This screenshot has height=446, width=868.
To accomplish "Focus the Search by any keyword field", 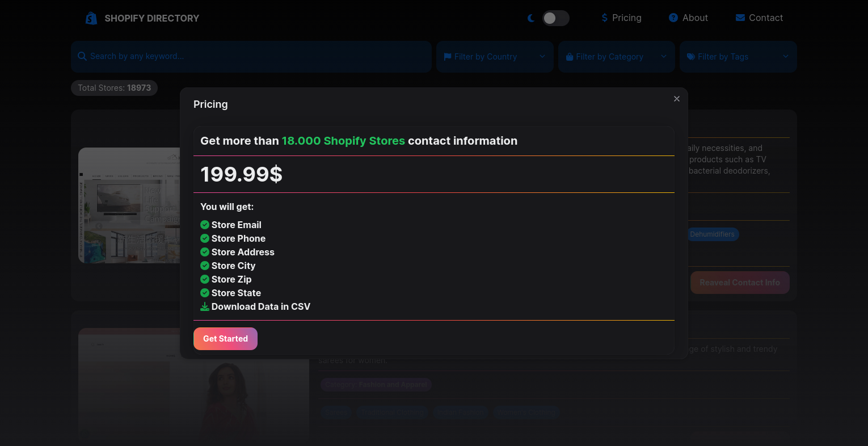I will coord(251,56).
